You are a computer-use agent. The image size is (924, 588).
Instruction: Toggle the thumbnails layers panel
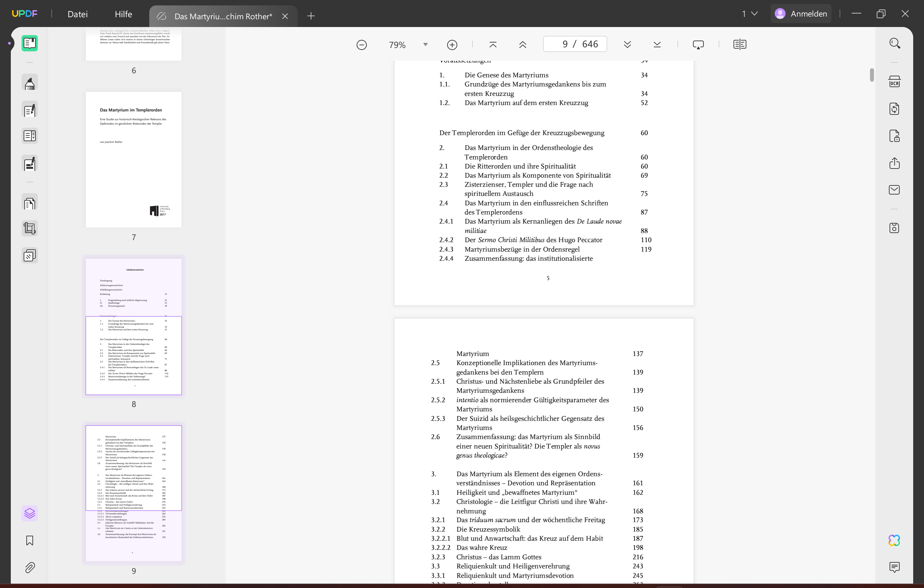click(x=29, y=513)
